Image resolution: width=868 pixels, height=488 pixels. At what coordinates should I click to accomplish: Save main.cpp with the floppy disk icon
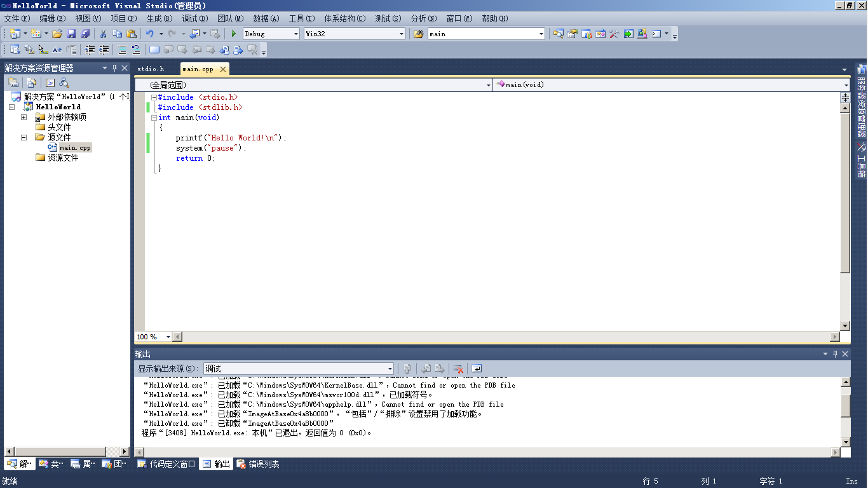(71, 34)
